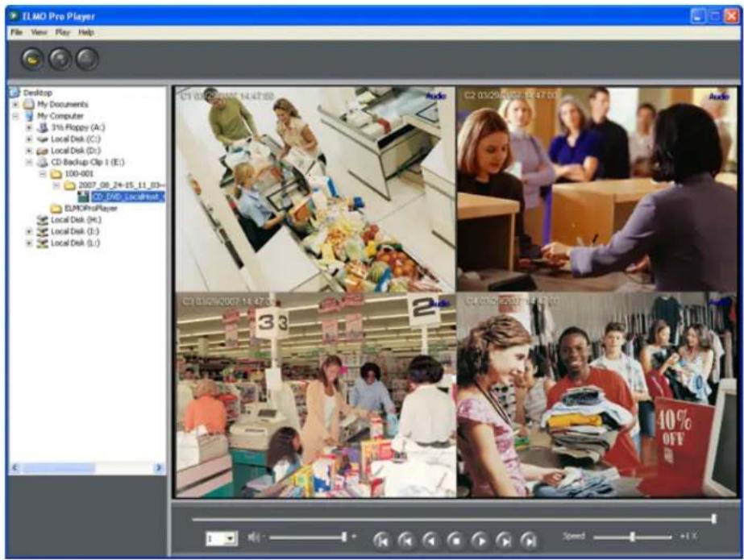Viewport: 744px width, 560px height.
Task: Step to the previous frame
Action: [x=406, y=540]
